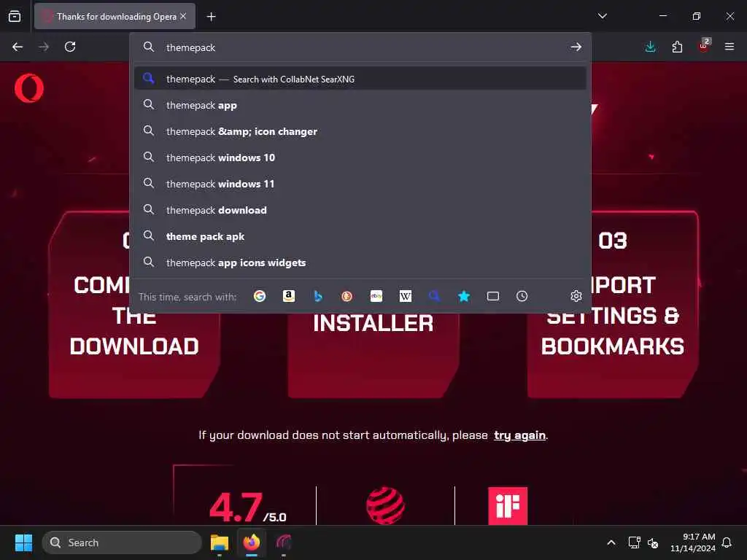Click the Red Dot award logo

(x=385, y=506)
